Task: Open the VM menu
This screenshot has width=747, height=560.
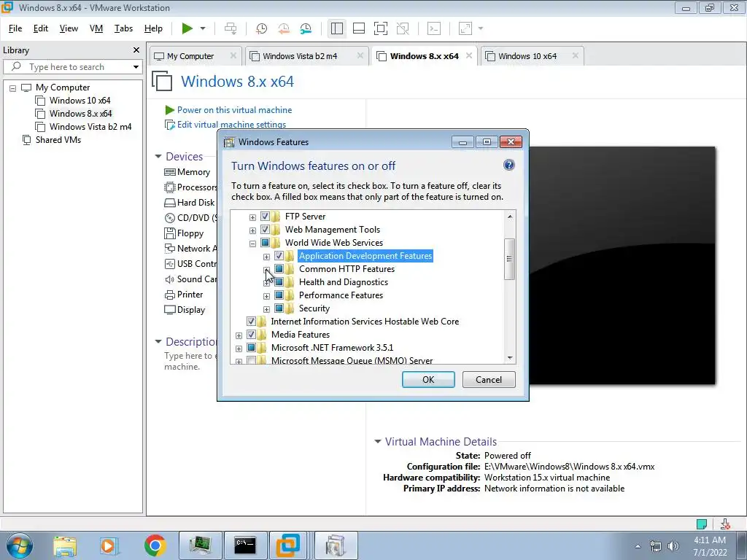Action: point(96,28)
